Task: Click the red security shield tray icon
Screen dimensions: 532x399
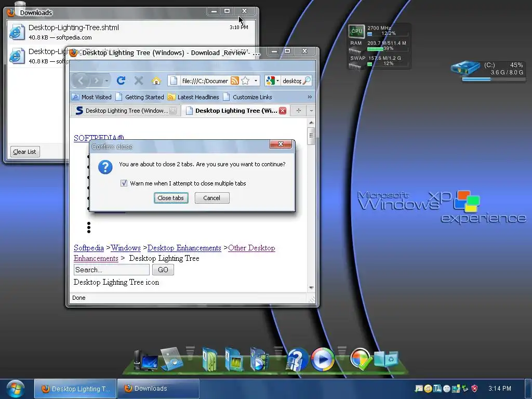Action: click(x=474, y=389)
